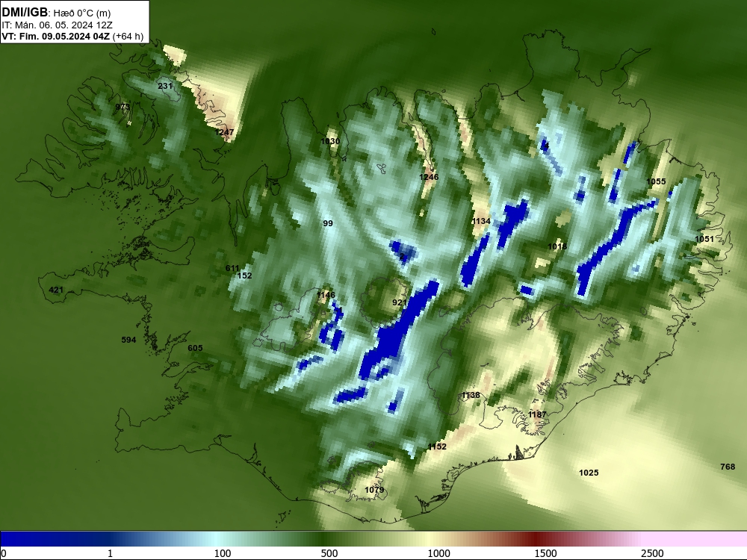Click the DMI/IGB title text

[25, 13]
